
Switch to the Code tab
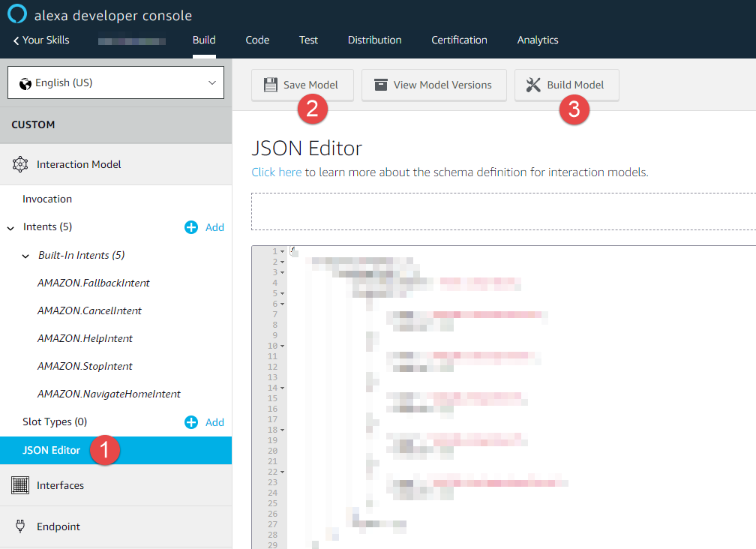tap(257, 40)
